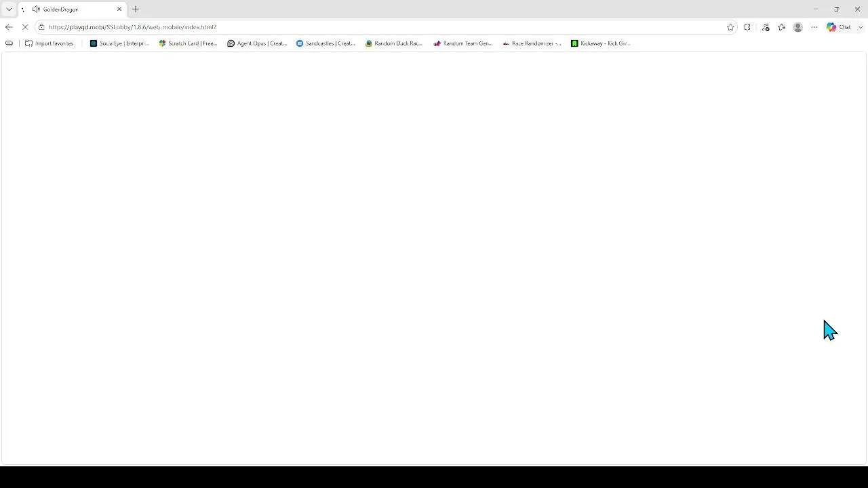Open Race Randomizer bookmark
Viewport: 868px width, 488px height.
(x=532, y=43)
